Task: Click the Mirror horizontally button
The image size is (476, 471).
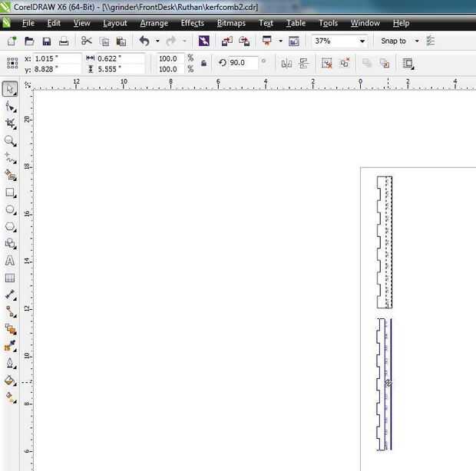Action: tap(286, 64)
